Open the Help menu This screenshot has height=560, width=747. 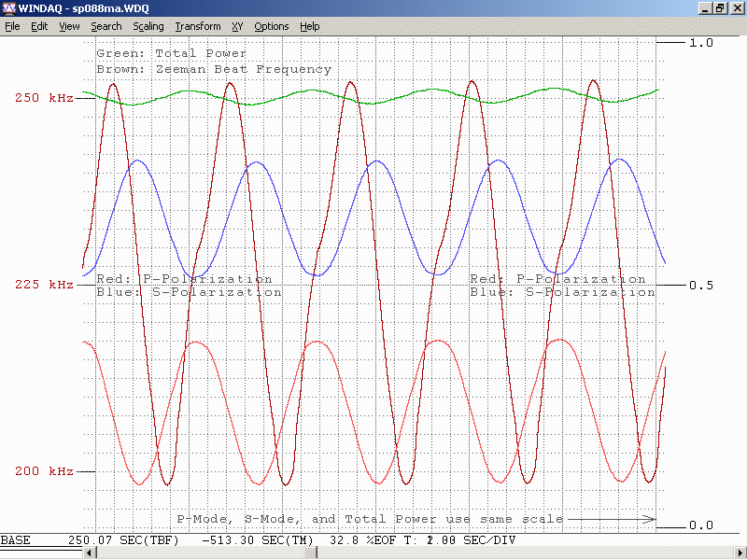(310, 26)
